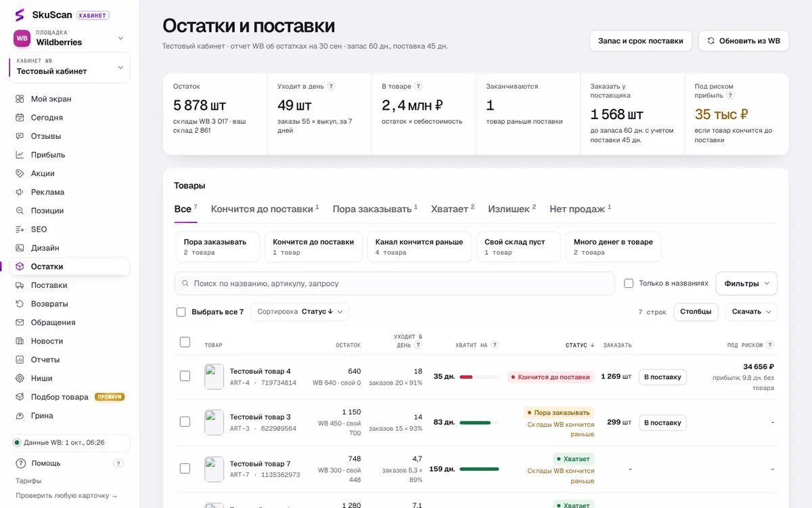This screenshot has width=812, height=508.
Task: Click the Акции tag icon
Action: pyautogui.click(x=20, y=173)
